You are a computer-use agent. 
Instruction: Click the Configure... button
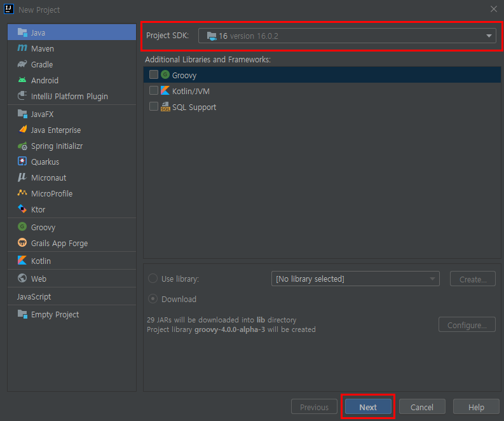(x=467, y=325)
